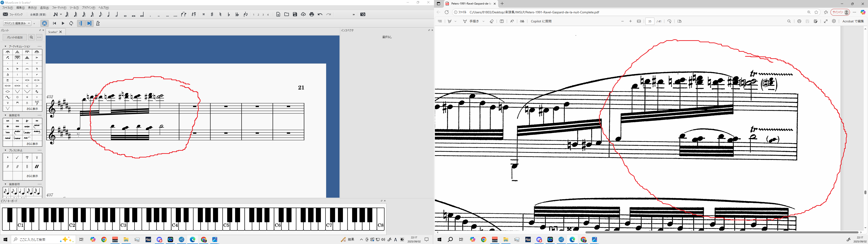Screen dimensions: 868x244
Task: Open the View menu in MuseScore
Action: [32, 7]
